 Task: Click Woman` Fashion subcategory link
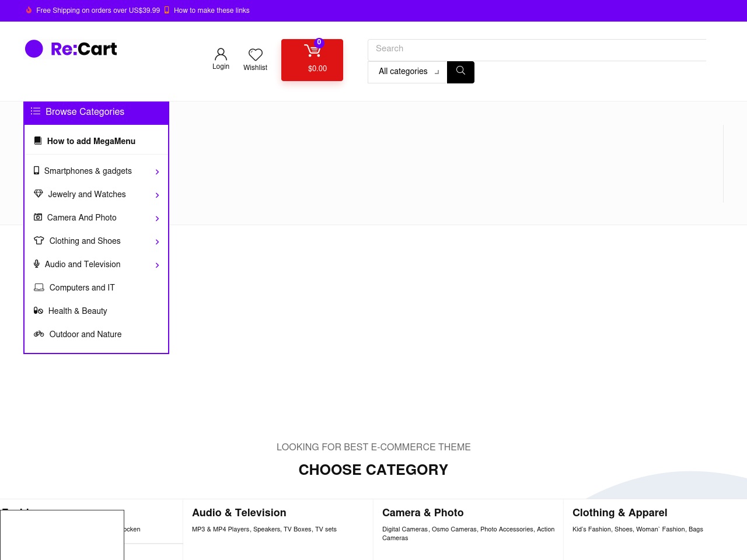pyautogui.click(x=661, y=529)
